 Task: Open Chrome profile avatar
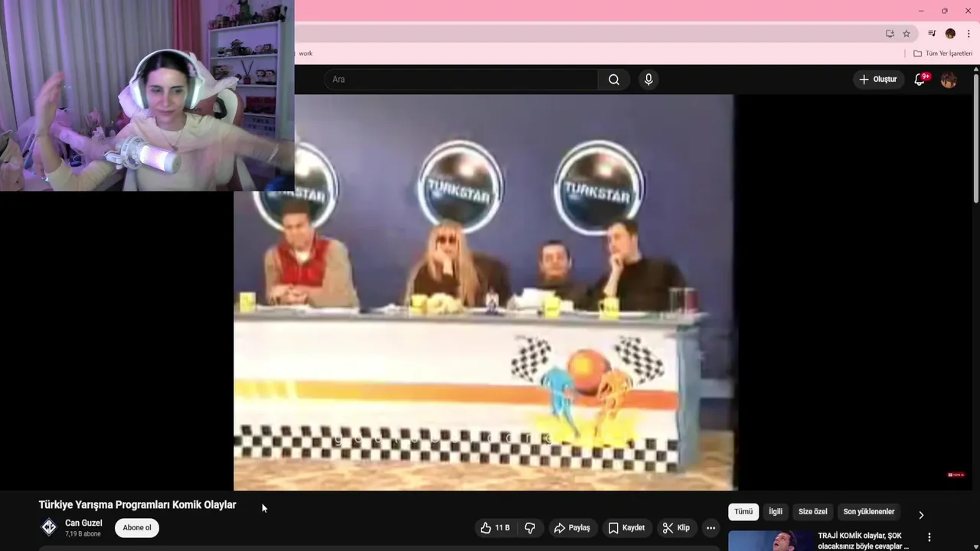click(x=950, y=34)
